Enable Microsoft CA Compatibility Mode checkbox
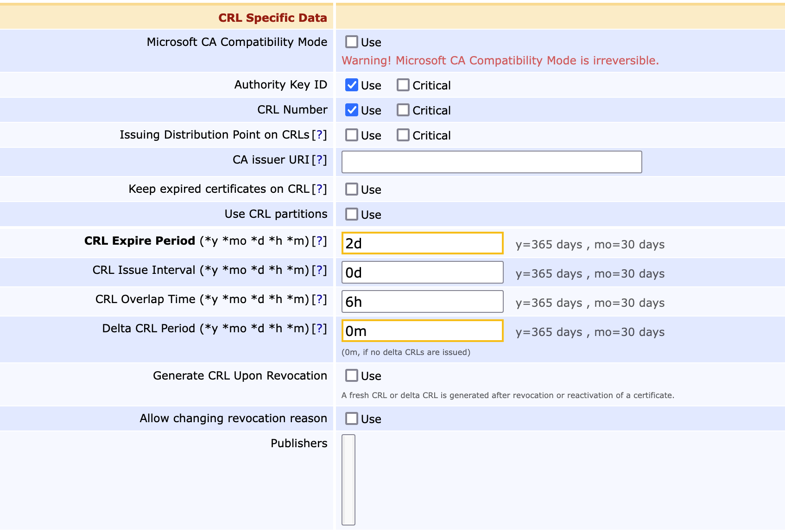This screenshot has height=532, width=785. 352,42
